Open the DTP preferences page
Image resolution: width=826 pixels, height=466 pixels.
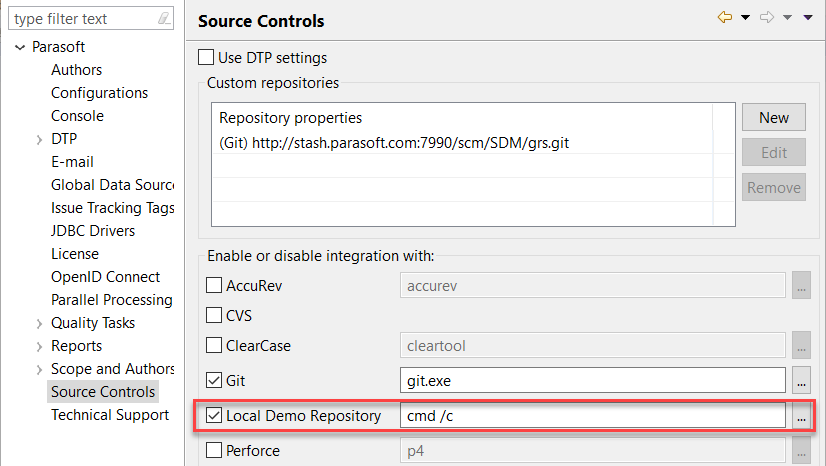coord(64,138)
